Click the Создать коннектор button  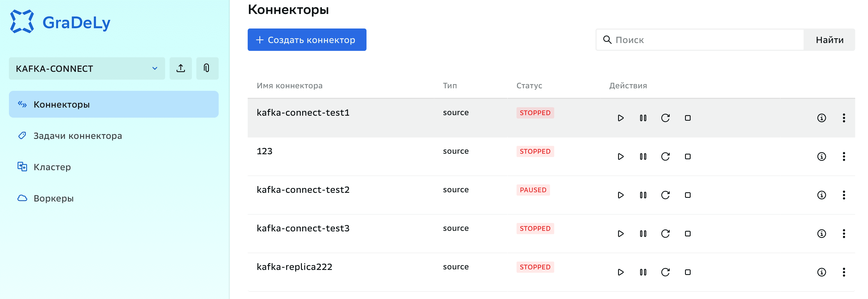307,40
